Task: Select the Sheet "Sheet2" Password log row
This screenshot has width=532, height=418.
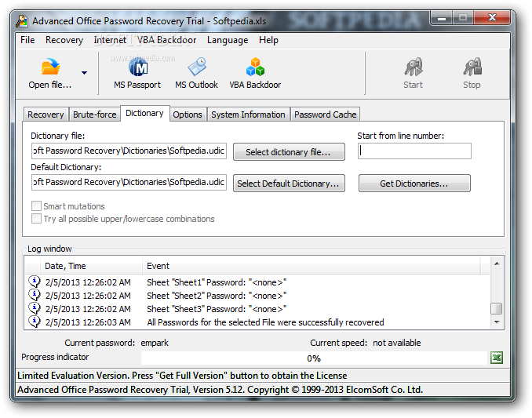Action: tap(258, 296)
